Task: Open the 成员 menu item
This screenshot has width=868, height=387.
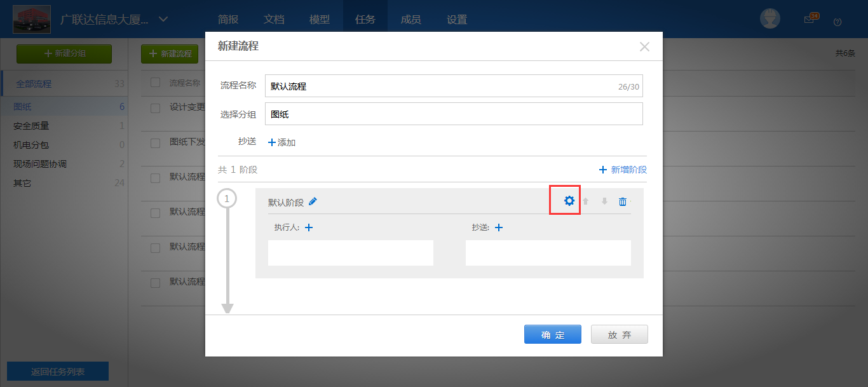Action: click(x=410, y=19)
